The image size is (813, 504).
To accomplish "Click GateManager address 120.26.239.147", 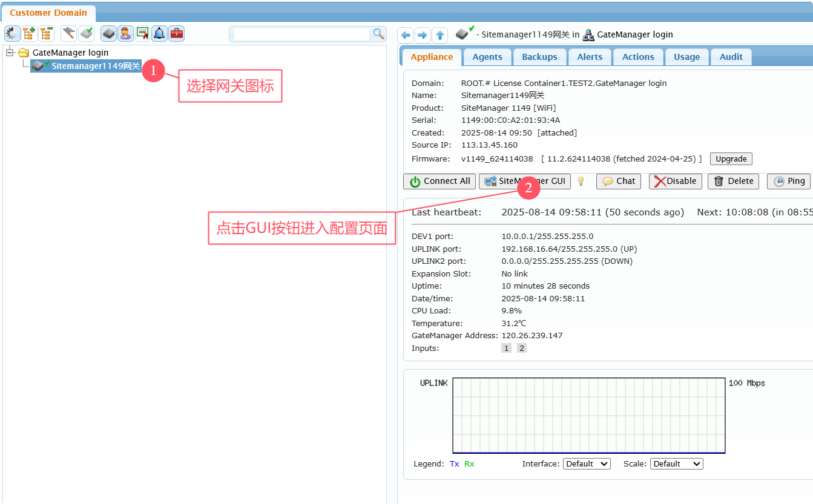I will [532, 335].
